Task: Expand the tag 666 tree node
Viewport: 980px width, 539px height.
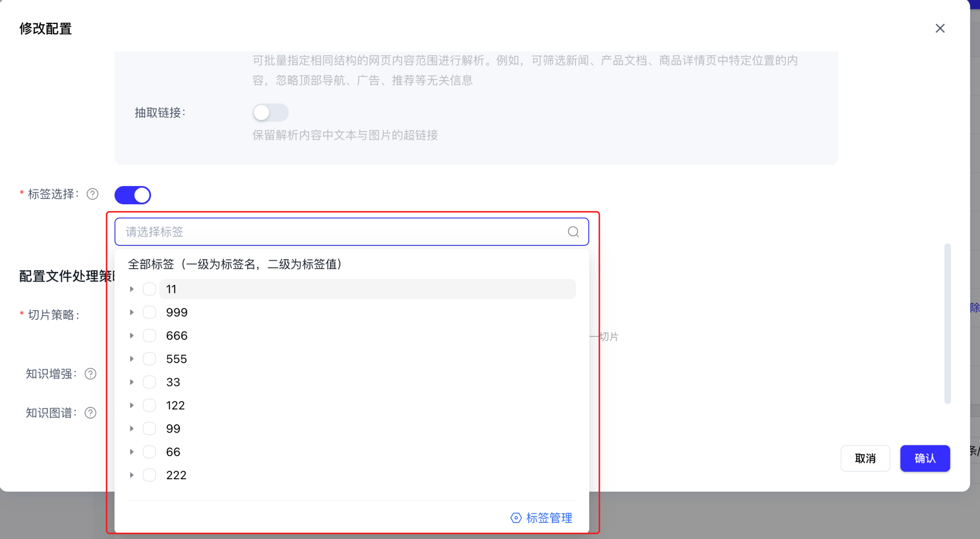Action: point(132,336)
